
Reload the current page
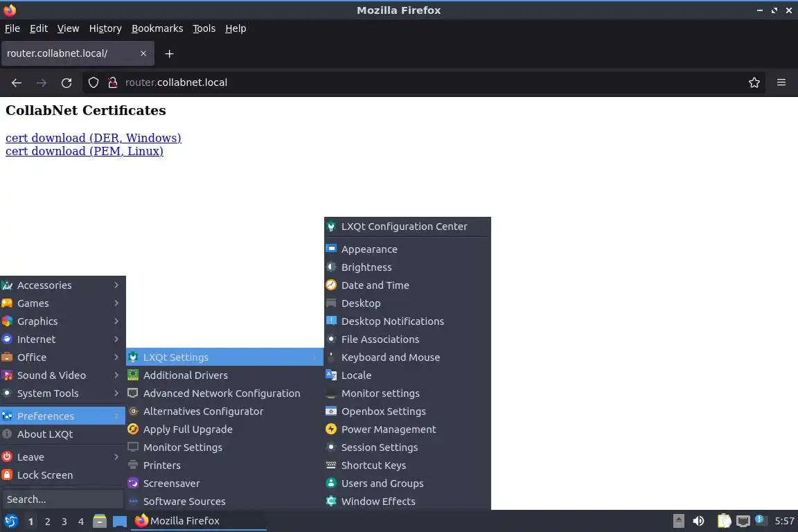66,82
